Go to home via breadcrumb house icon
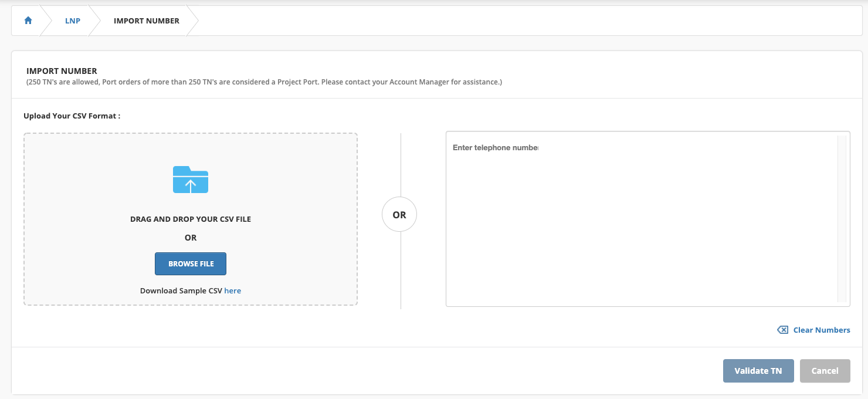The height and width of the screenshot is (399, 868). click(x=28, y=21)
